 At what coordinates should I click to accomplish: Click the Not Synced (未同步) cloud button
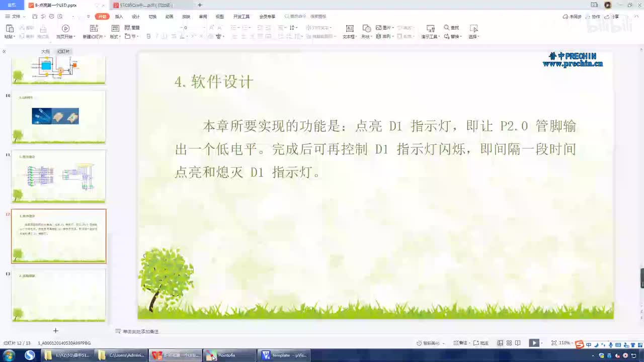click(572, 17)
